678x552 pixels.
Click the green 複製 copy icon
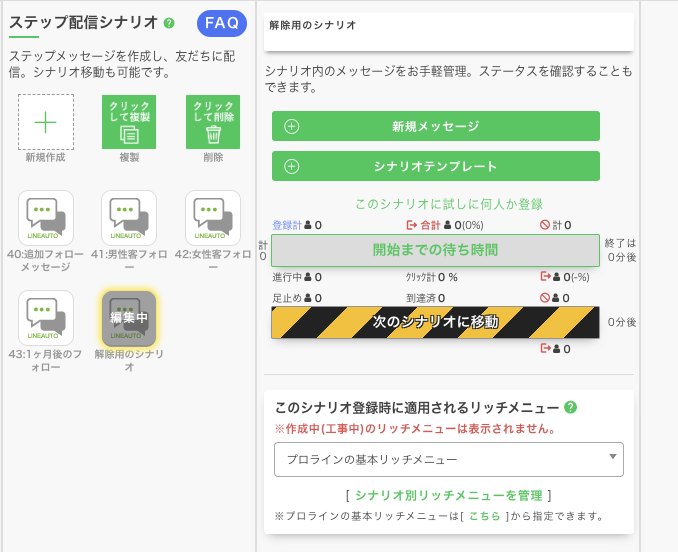click(129, 122)
